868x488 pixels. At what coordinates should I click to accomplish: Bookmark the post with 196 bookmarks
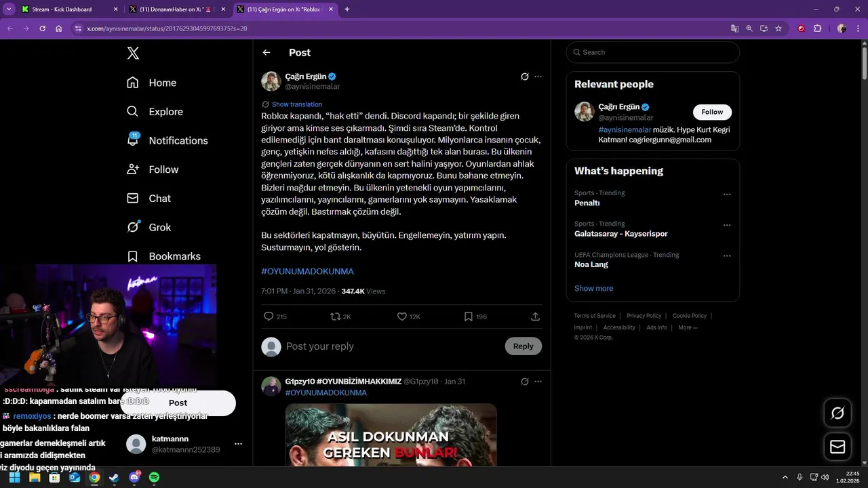click(x=468, y=317)
